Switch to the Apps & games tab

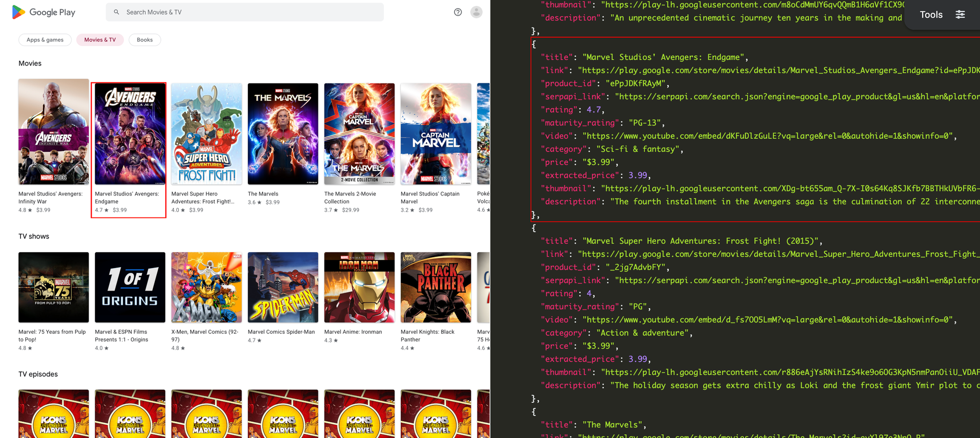(x=45, y=40)
